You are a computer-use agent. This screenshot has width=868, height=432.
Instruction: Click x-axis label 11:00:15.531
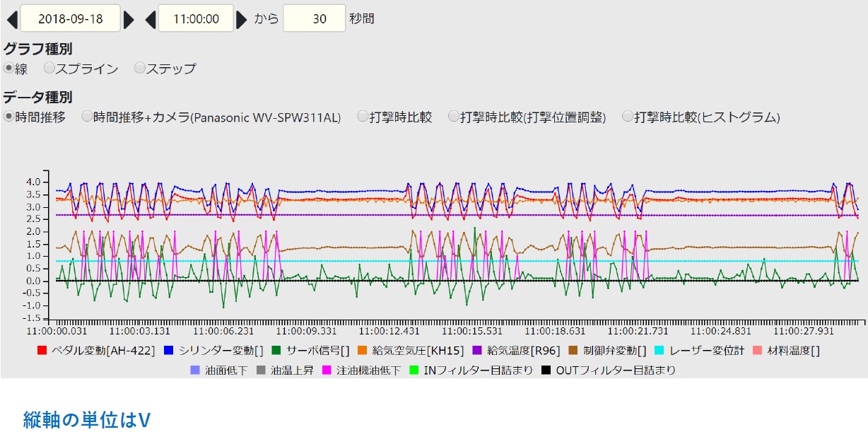tap(472, 330)
